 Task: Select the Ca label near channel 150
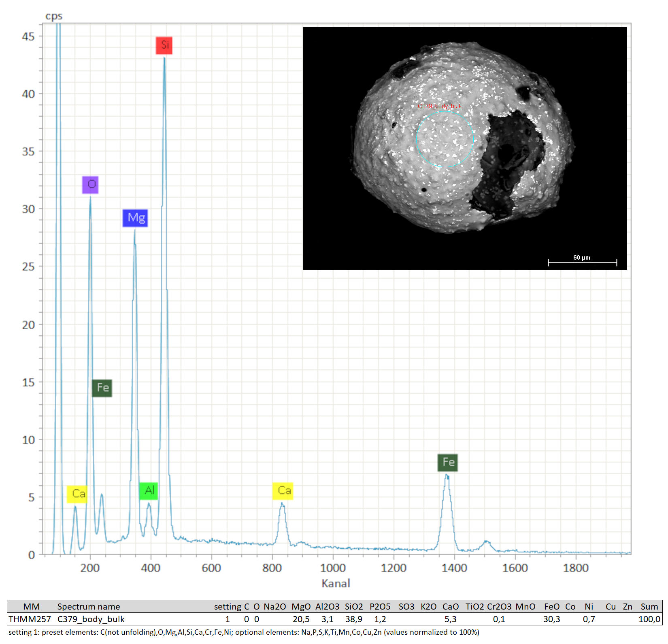(x=77, y=494)
